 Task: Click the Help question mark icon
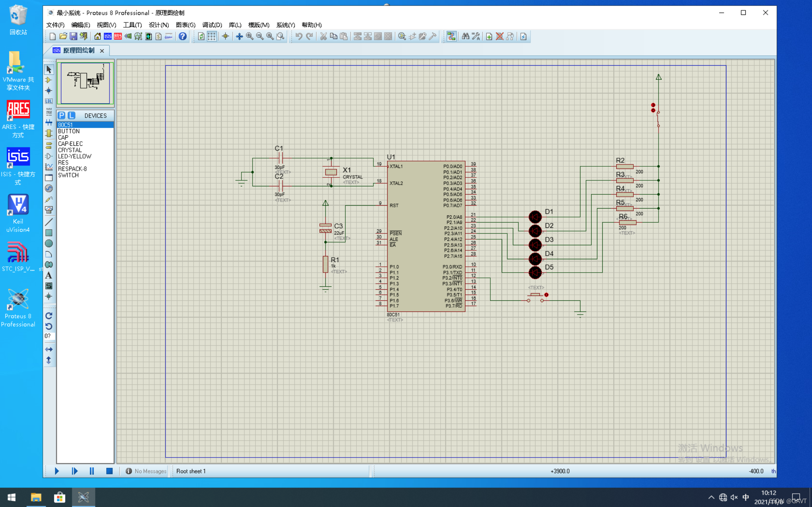(182, 36)
